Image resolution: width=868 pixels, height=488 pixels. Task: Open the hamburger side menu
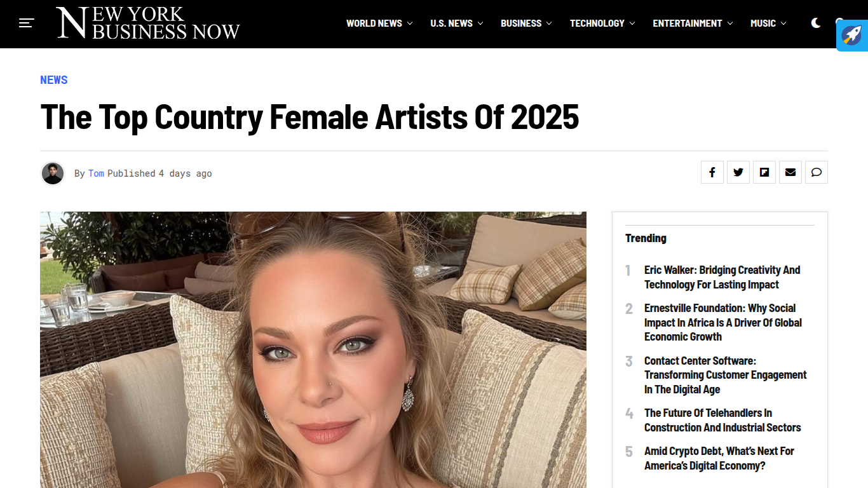click(x=26, y=24)
